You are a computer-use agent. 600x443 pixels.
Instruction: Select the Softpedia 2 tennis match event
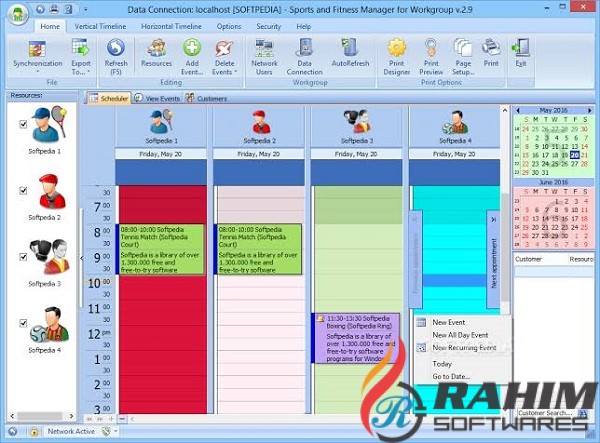(259, 249)
